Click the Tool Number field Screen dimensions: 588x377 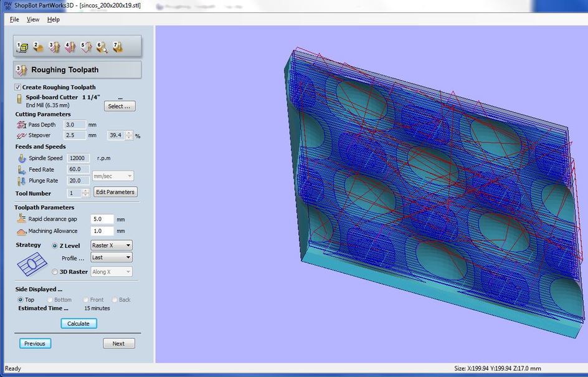[x=74, y=193]
